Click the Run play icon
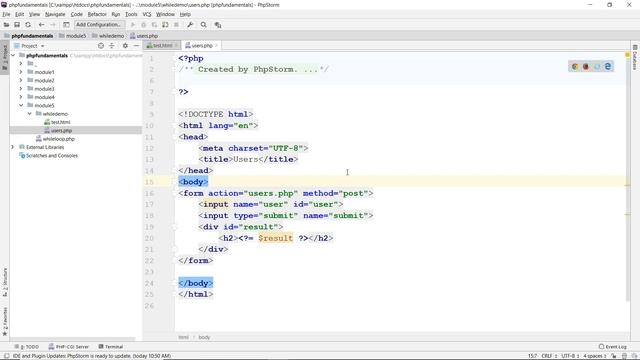This screenshot has height=360, width=640. click(x=133, y=25)
